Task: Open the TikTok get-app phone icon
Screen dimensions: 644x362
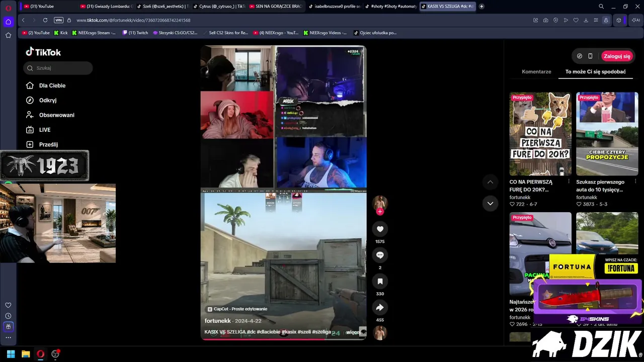Action: click(590, 56)
